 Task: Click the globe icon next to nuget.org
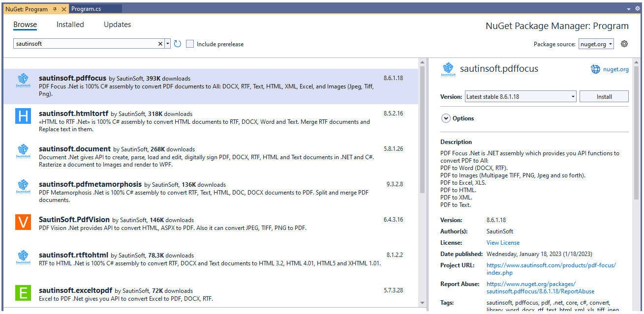tap(595, 69)
